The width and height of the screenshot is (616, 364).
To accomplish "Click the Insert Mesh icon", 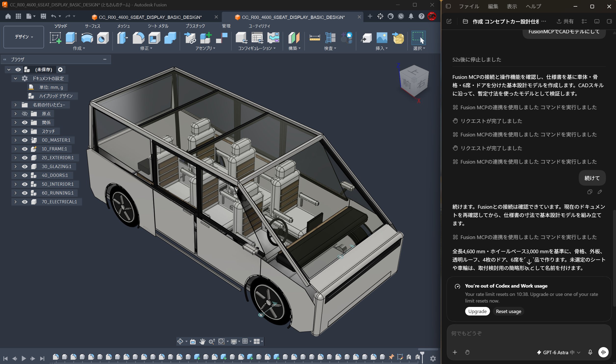I will coord(398,38).
